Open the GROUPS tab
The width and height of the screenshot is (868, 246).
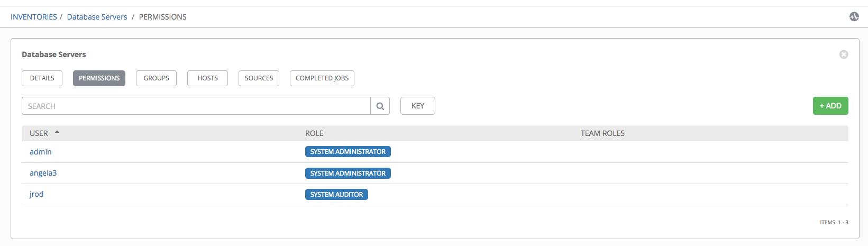(156, 78)
